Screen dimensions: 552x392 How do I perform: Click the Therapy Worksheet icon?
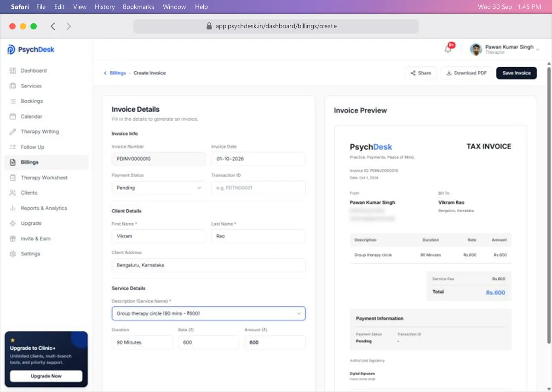(x=13, y=178)
